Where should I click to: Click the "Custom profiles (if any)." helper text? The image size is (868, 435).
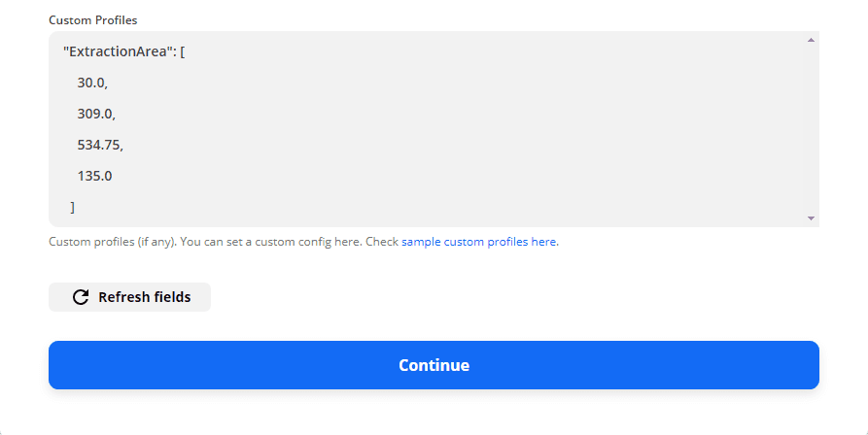[113, 242]
